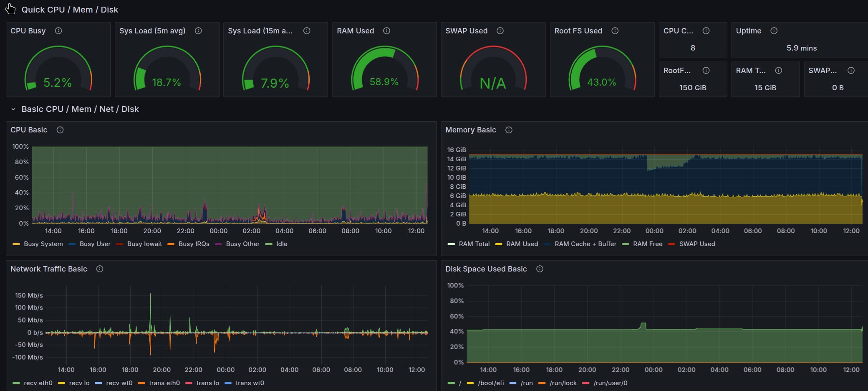Open the Sys Load (5m avg) panel menu

[152, 31]
